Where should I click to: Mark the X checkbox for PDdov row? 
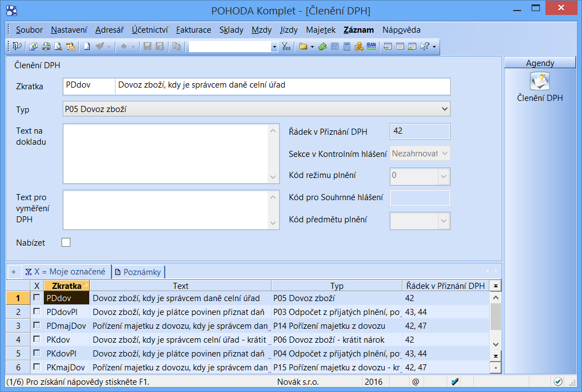click(x=37, y=298)
